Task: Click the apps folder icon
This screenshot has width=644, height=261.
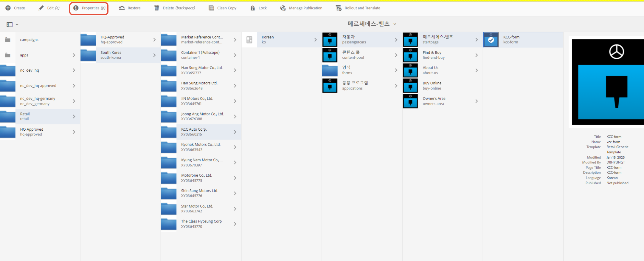Action: point(8,55)
